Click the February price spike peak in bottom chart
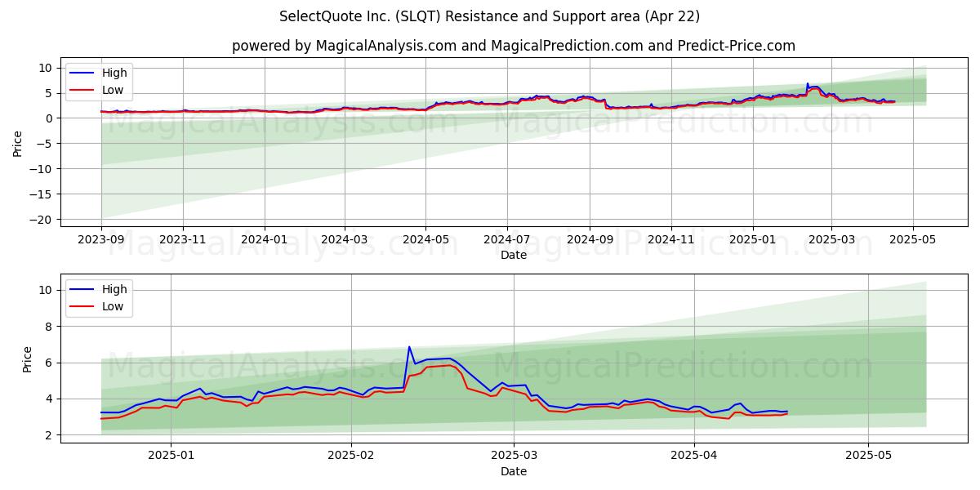 click(409, 347)
